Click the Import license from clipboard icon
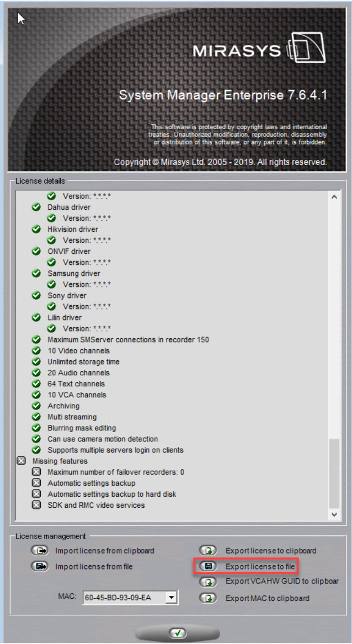Screen dimensions: 352x644 point(40,550)
